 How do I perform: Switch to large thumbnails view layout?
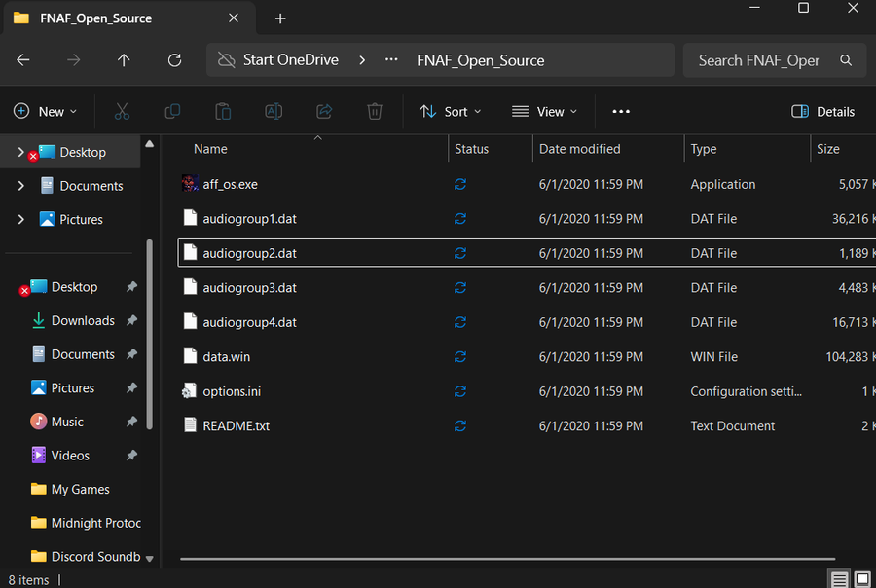[863, 579]
